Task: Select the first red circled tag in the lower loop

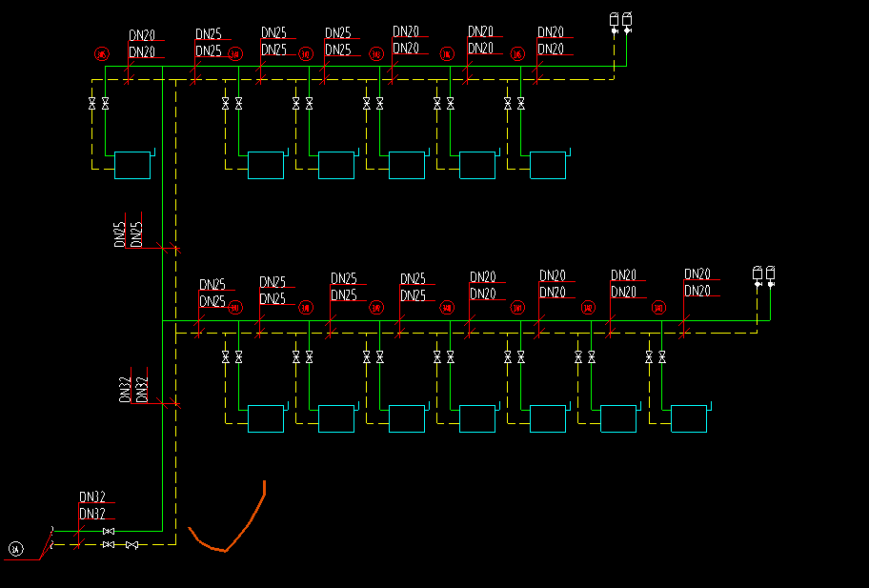Action: pyautogui.click(x=235, y=308)
